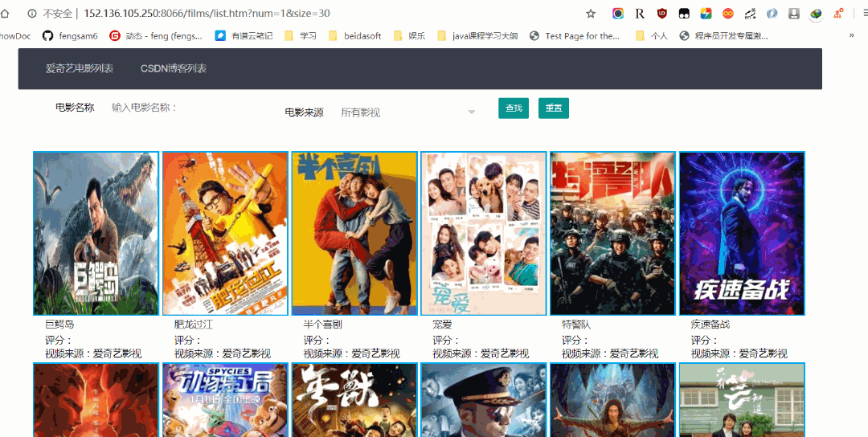Open the naval officer movie poster
This screenshot has height=437, width=868.
point(484,400)
